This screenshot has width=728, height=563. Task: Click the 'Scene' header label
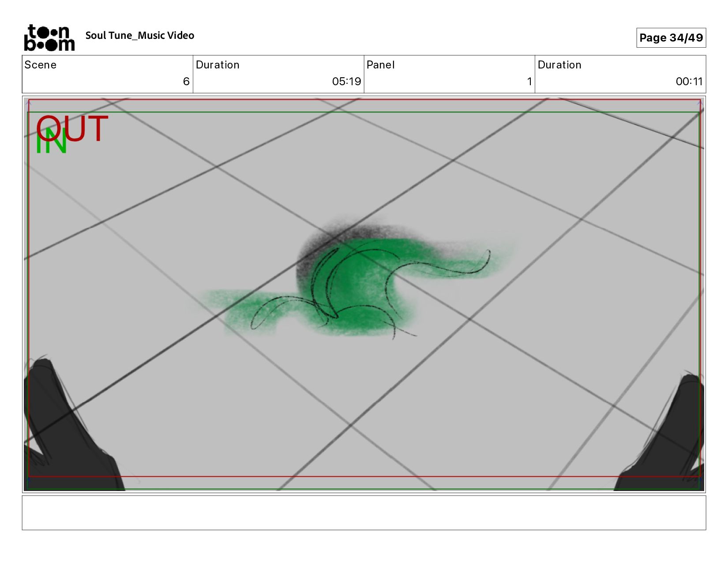click(41, 65)
